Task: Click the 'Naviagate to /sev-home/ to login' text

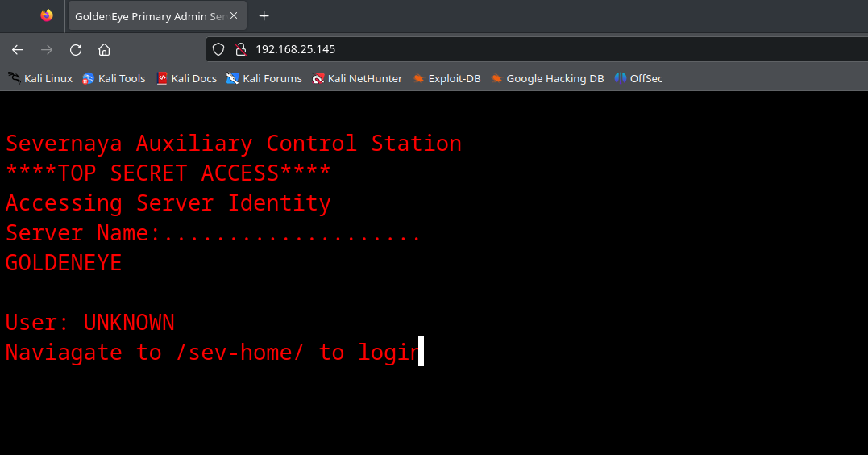Action: click(x=213, y=353)
